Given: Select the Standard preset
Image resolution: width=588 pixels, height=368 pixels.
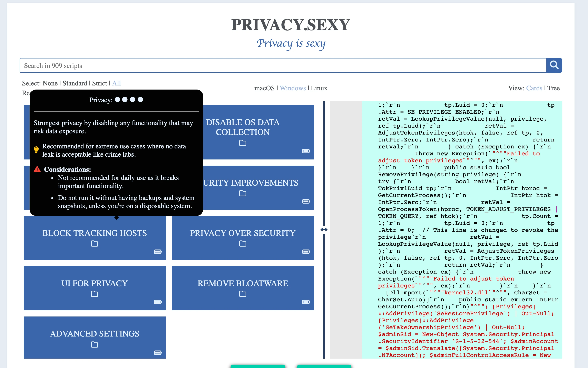Looking at the screenshot, I should 75,83.
